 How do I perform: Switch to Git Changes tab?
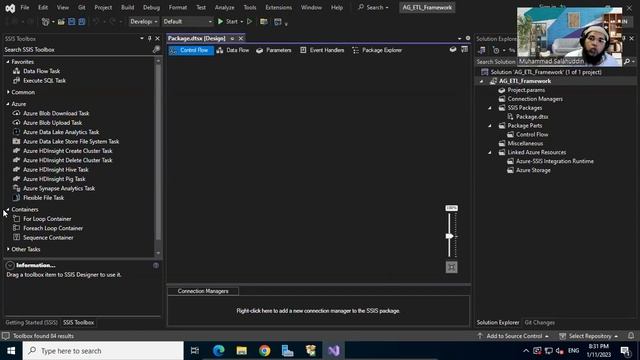pos(539,322)
